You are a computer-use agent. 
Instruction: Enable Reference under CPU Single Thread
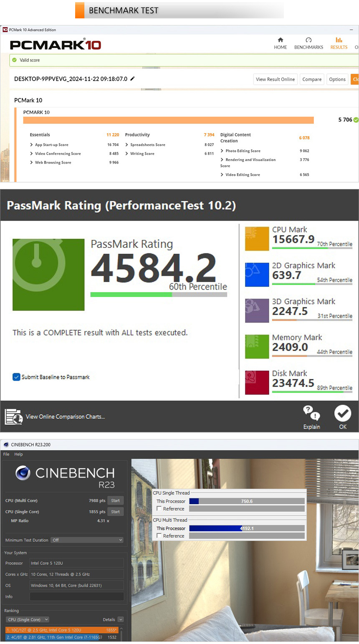pos(159,508)
